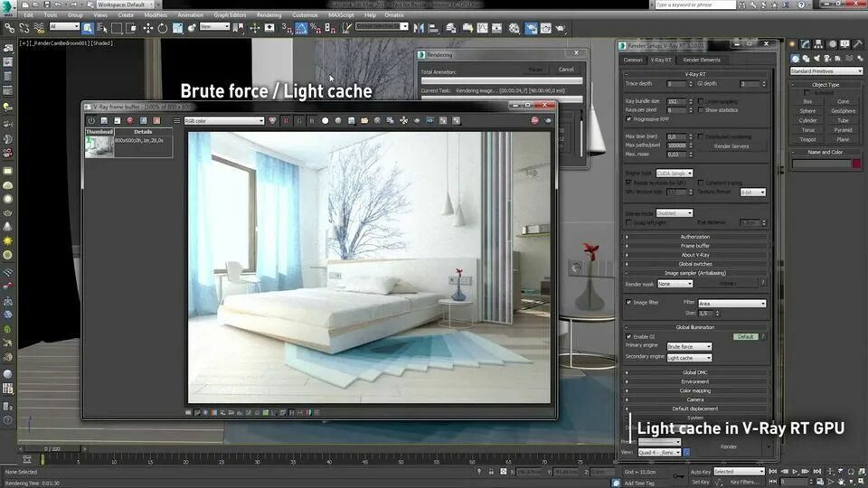The image size is (868, 488).
Task: Enable Show statistics checkbox
Action: click(x=701, y=110)
